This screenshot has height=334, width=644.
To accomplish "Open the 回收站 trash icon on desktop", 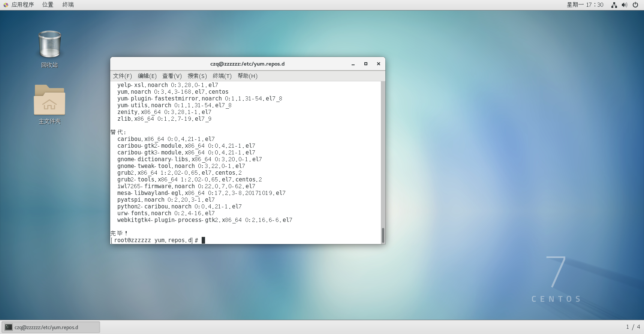I will click(49, 45).
